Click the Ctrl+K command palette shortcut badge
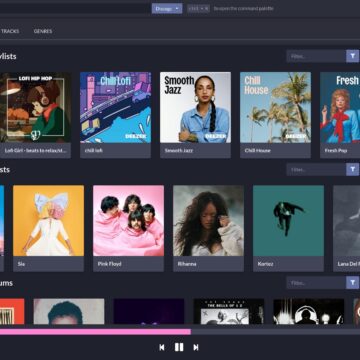 tap(198, 9)
